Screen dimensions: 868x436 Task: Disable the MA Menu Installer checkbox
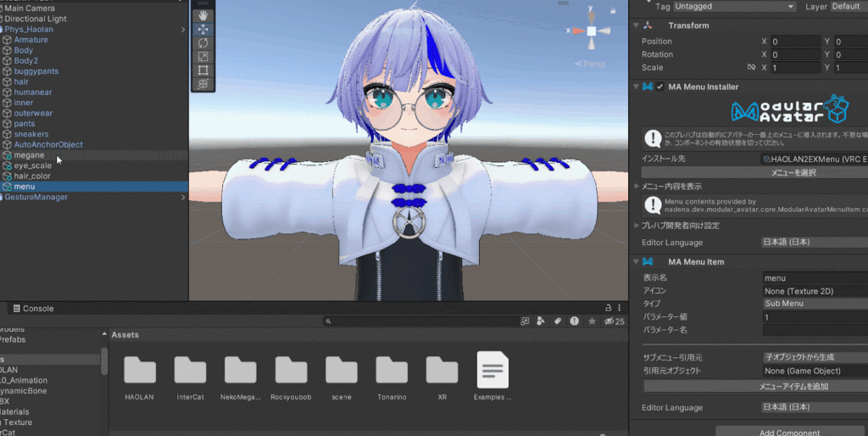[x=659, y=87]
